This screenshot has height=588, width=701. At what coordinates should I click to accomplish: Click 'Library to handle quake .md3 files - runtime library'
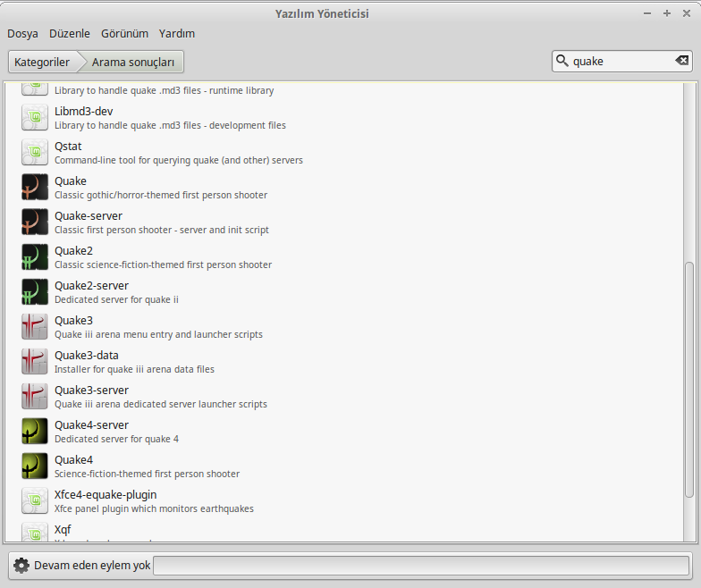165,91
